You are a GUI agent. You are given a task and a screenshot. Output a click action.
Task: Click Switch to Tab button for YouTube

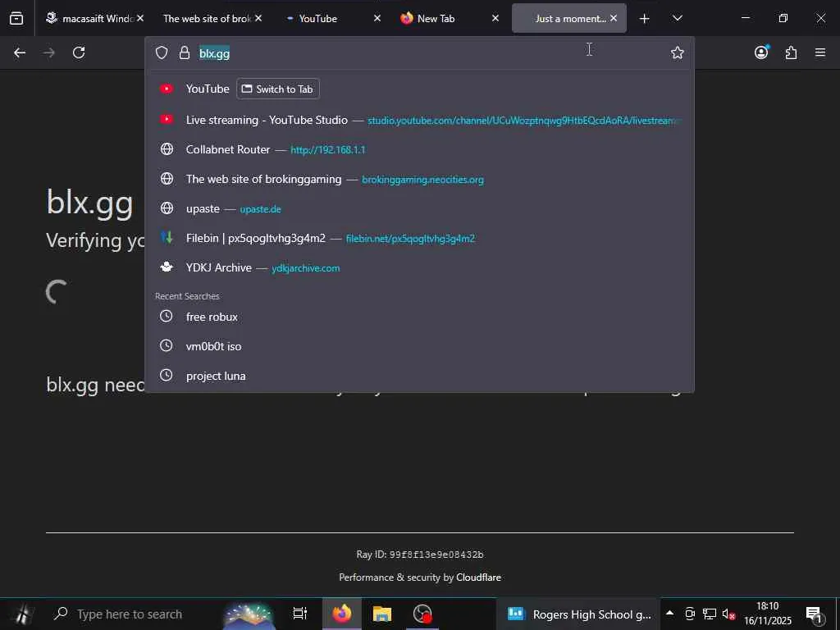pos(278,89)
